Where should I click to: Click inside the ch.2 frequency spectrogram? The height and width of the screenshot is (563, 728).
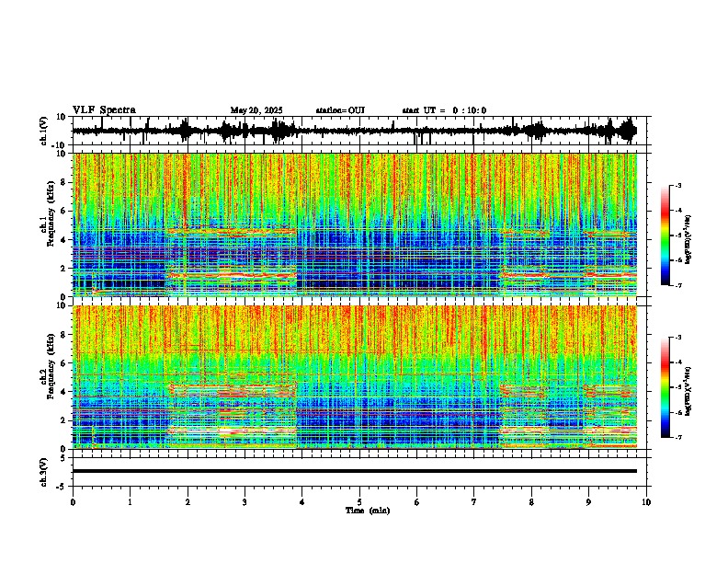(x=355, y=377)
